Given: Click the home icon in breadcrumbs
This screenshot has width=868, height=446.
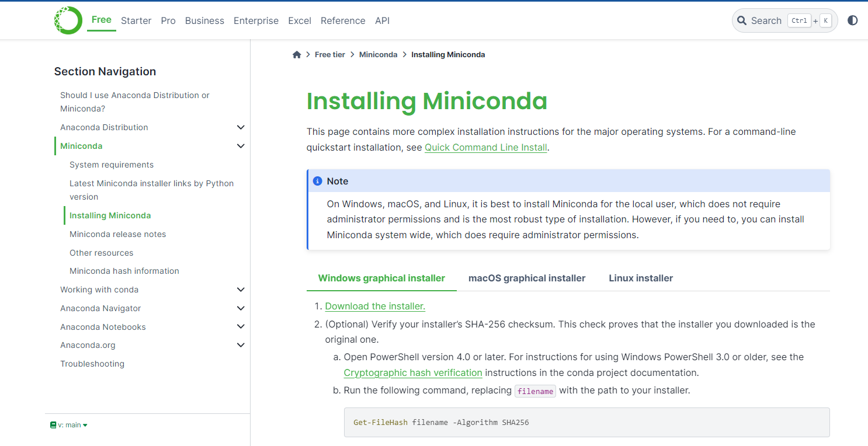Looking at the screenshot, I should tap(297, 54).
